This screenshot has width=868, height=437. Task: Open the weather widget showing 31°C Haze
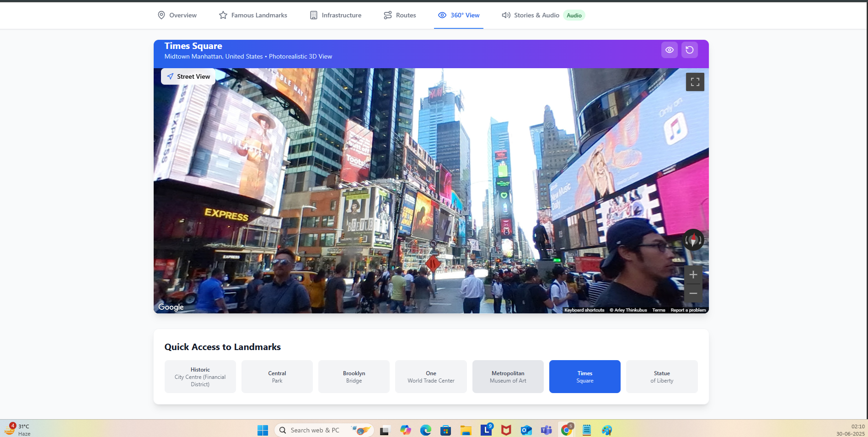pyautogui.click(x=17, y=430)
